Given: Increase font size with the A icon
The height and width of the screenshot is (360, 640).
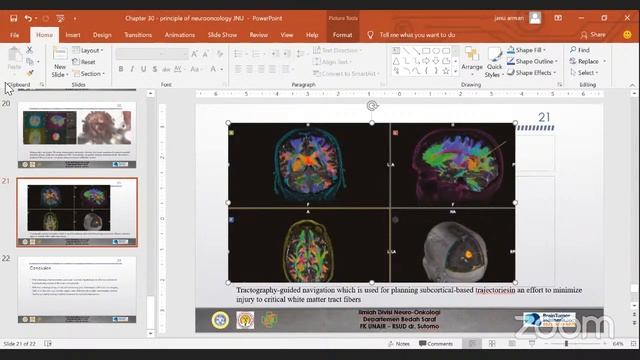Looking at the screenshot, I should [195, 54].
